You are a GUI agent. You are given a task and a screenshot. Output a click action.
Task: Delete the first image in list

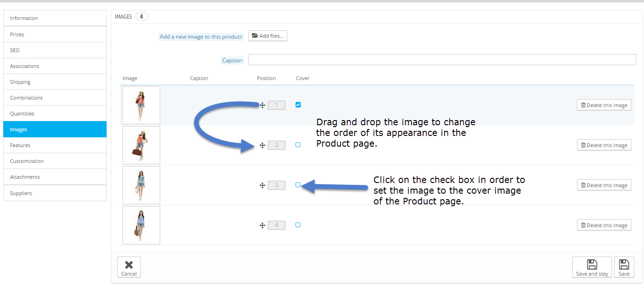[x=604, y=105]
